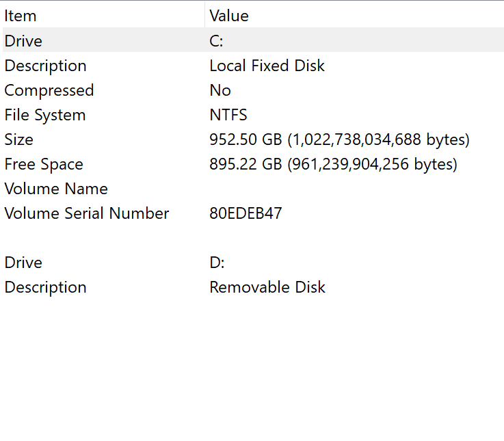Viewport: 504px width, 441px height.
Task: Click the "Value" column header
Action: [x=229, y=16]
